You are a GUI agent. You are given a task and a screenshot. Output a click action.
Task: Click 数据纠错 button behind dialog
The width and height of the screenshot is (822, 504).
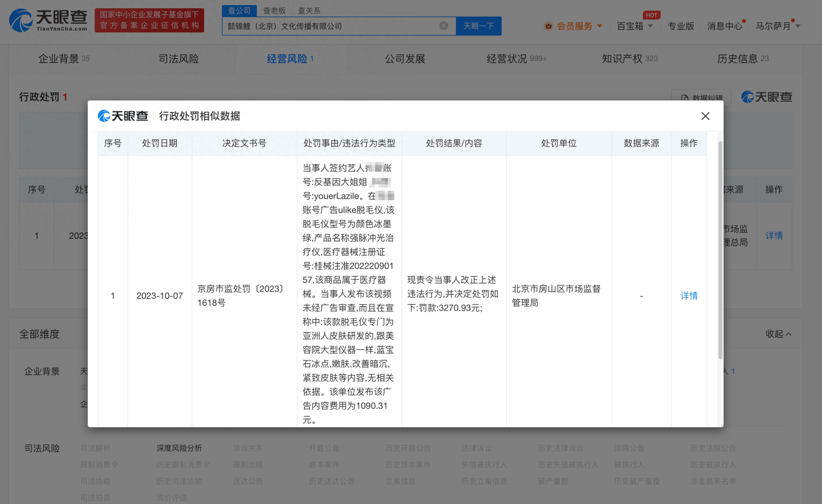tap(701, 98)
